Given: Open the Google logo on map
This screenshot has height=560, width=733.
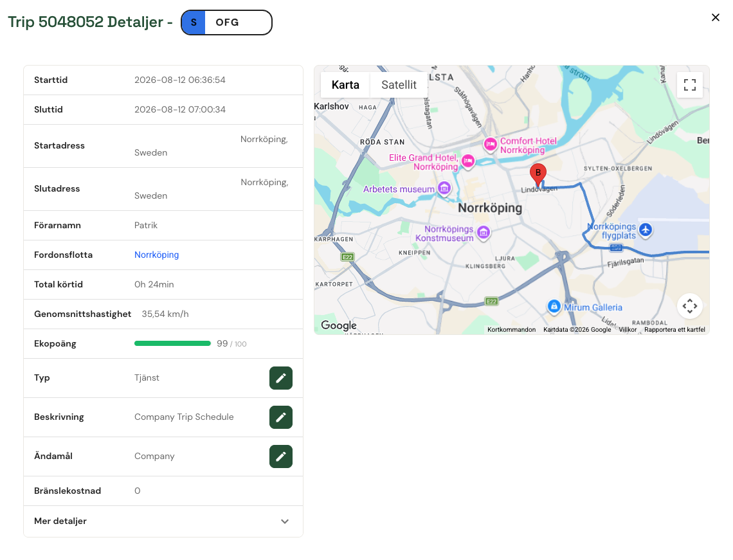Looking at the screenshot, I should pyautogui.click(x=339, y=325).
